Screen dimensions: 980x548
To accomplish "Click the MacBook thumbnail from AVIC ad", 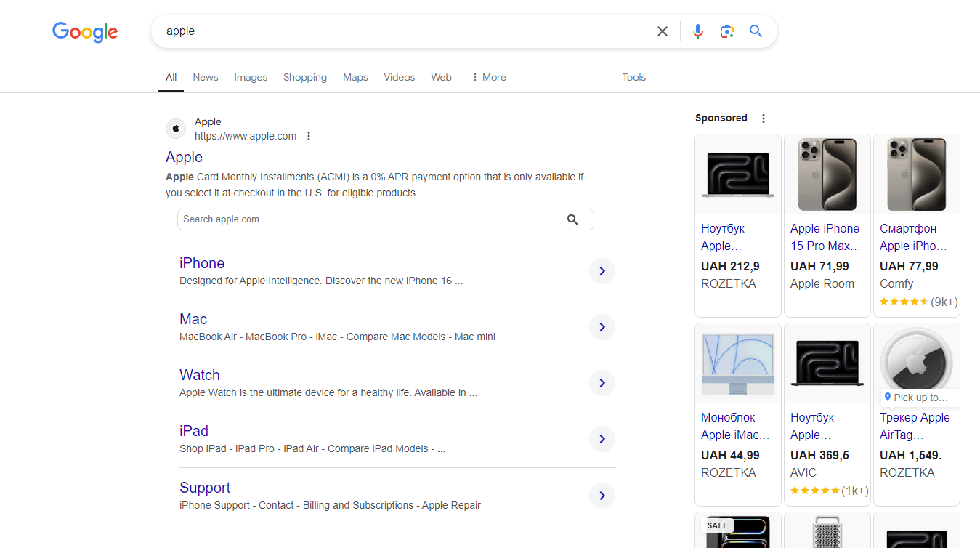I will point(827,363).
